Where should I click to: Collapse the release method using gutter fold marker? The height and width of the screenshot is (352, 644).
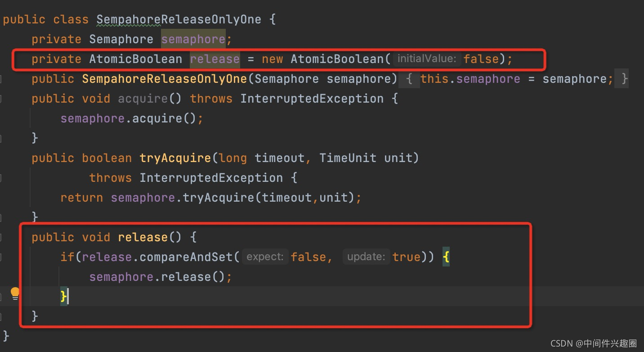pos(1,238)
